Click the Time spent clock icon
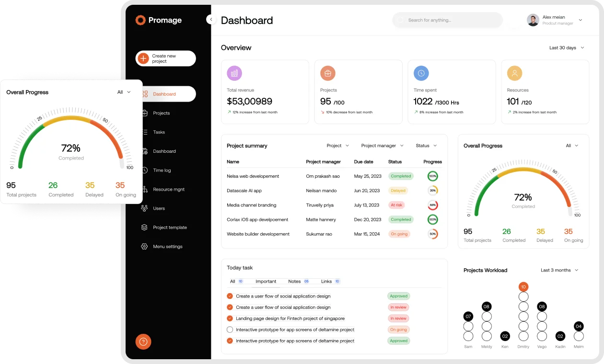 420,73
